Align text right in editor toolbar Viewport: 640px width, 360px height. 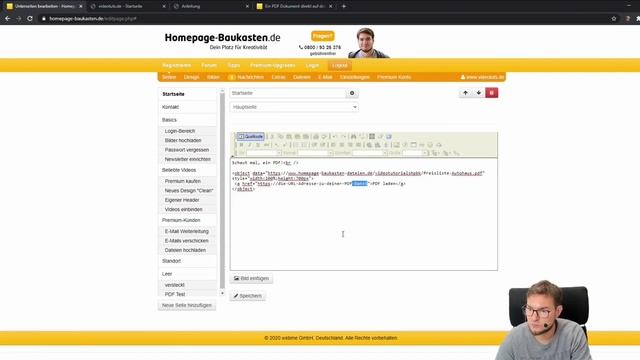tap(350, 145)
